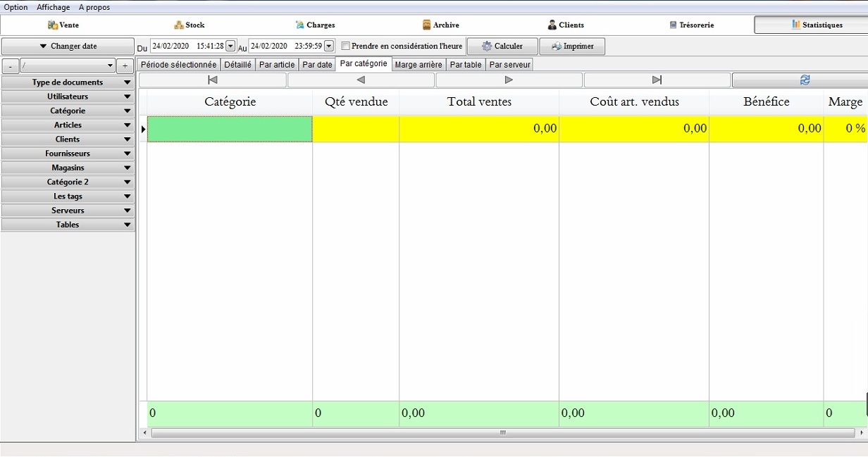This screenshot has width=868, height=457.
Task: Open the Trésorerie module icon
Action: [x=673, y=25]
